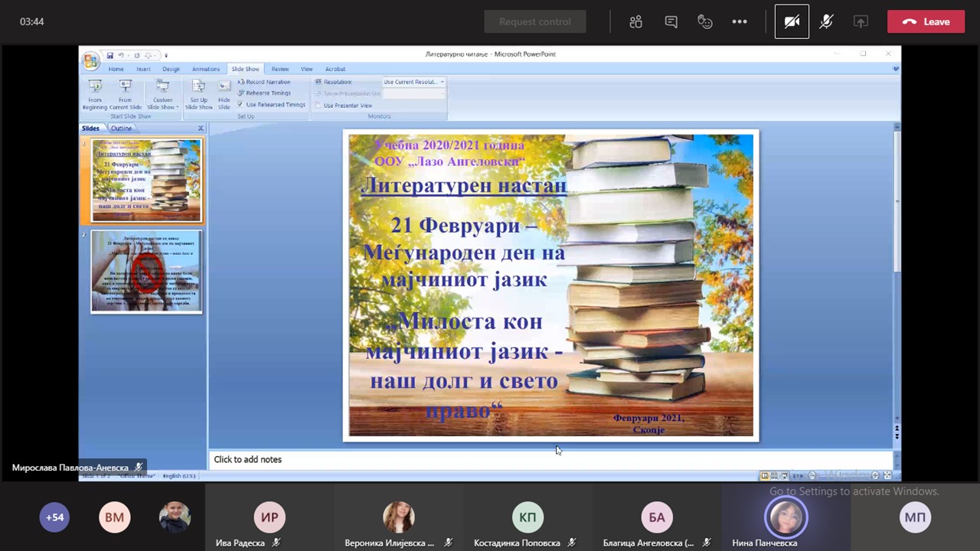
Task: Open Use Current Resolution dropdown
Action: [413, 82]
